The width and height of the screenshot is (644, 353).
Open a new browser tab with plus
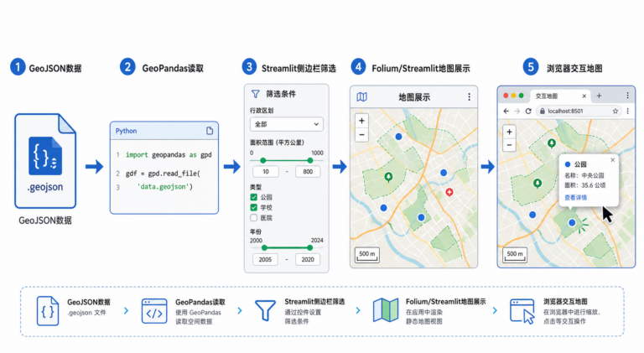tap(599, 96)
